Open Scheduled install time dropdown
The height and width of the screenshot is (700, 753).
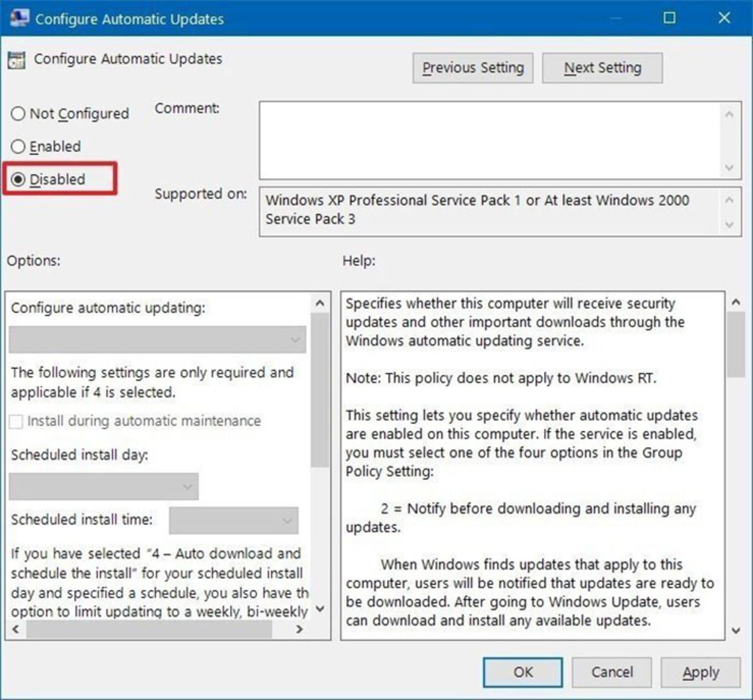233,520
